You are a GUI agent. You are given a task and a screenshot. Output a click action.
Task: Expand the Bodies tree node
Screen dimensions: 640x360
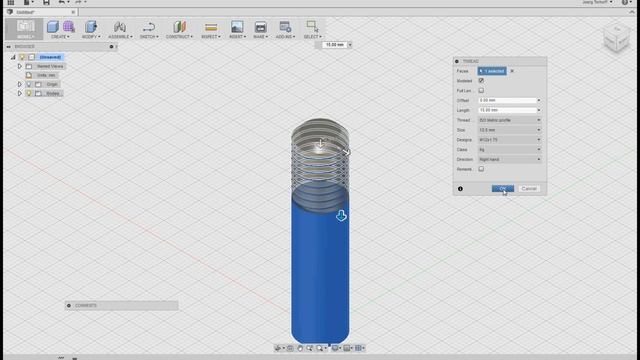pyautogui.click(x=20, y=93)
